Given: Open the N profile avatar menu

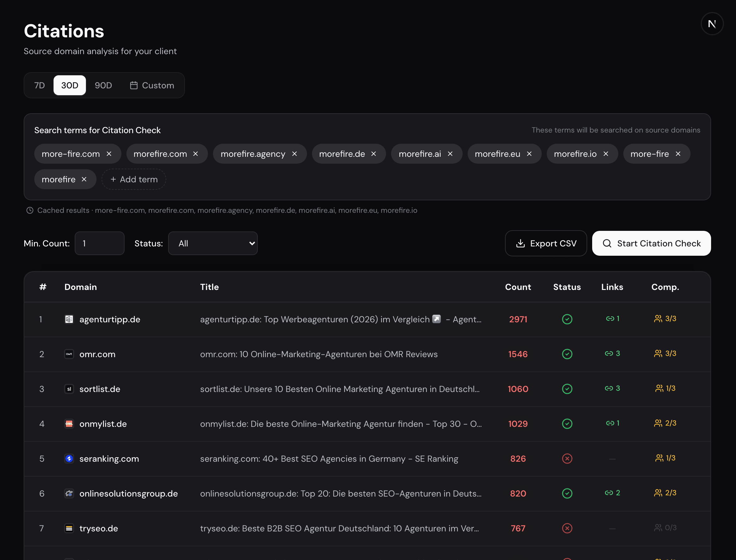Looking at the screenshot, I should click(x=712, y=24).
